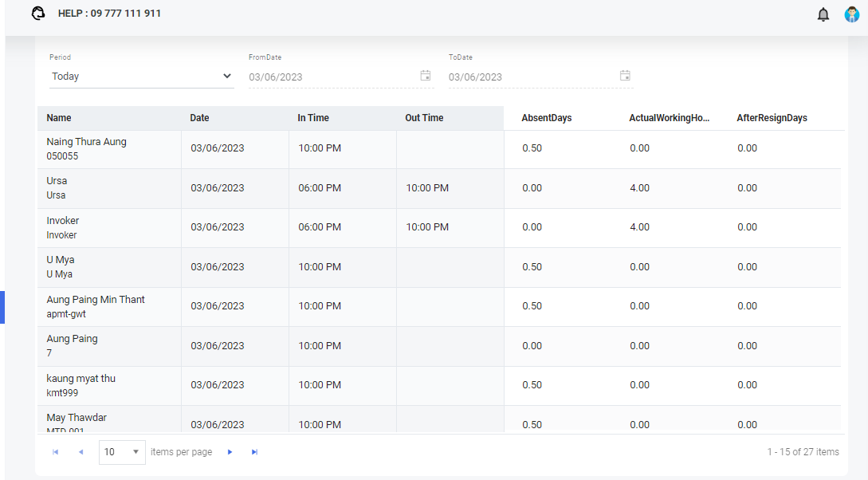This screenshot has height=480, width=868.
Task: Open the FromDate calendar picker icon
Action: pos(426,76)
